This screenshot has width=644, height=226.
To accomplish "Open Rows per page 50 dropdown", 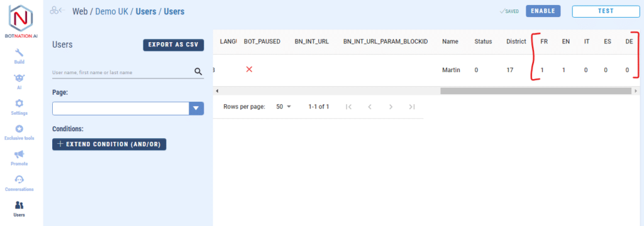I will click(284, 107).
